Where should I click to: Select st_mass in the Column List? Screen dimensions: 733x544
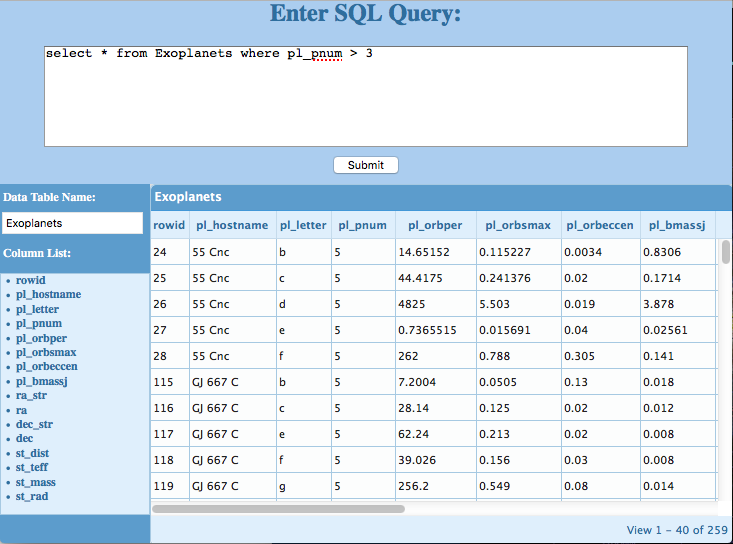[36, 482]
